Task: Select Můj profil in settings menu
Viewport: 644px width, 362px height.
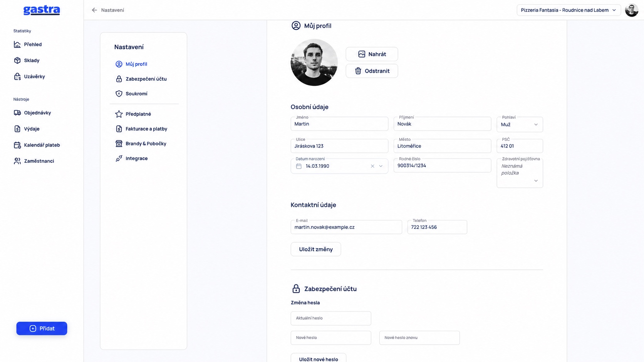Action: [136, 64]
